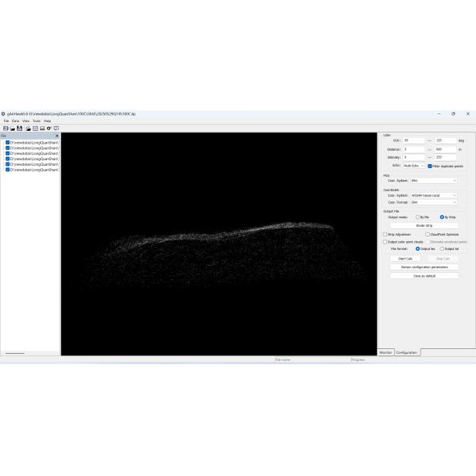
Task: Toggle Filter duplicate points checkbox
Action: coord(429,166)
